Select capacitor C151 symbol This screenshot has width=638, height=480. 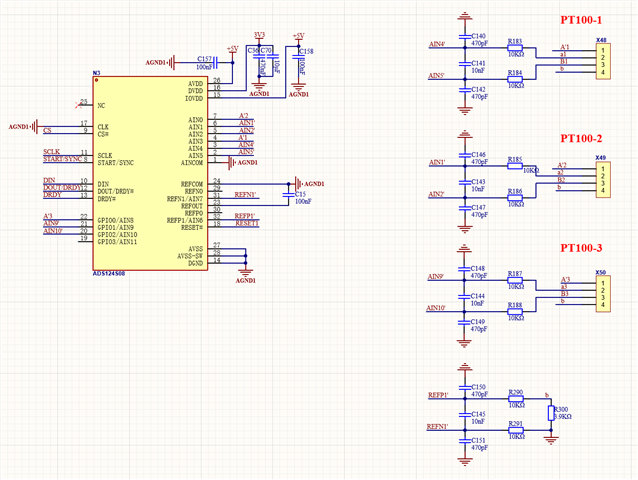(464, 441)
